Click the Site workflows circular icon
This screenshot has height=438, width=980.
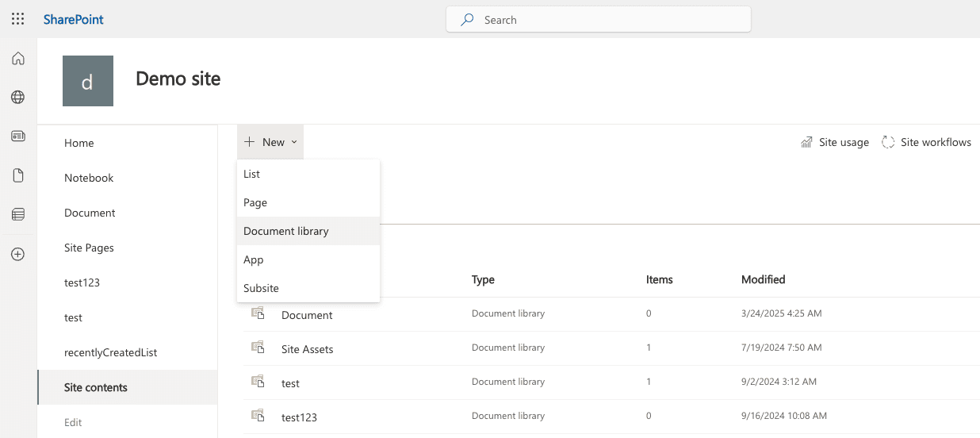click(x=888, y=142)
